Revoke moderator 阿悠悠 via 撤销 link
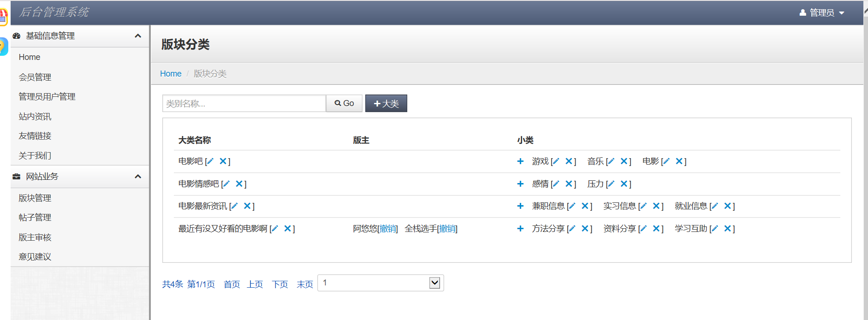This screenshot has height=320, width=868. click(x=387, y=229)
